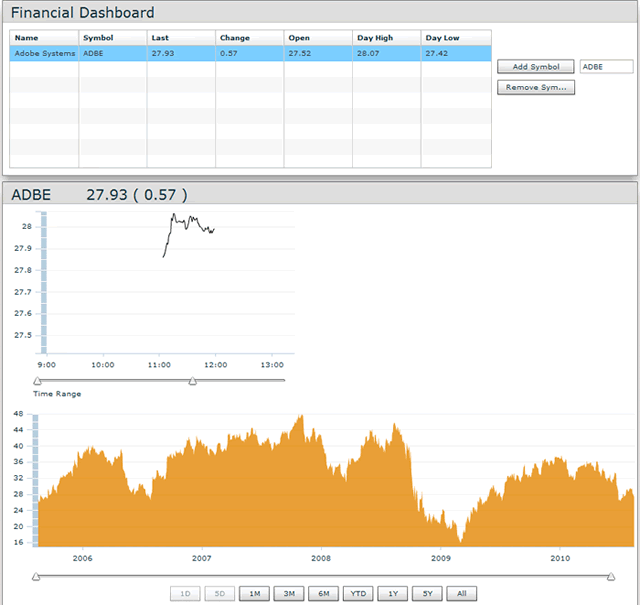Click the left thumb of the historical range slider
This screenshot has height=605, width=640.
click(37, 577)
